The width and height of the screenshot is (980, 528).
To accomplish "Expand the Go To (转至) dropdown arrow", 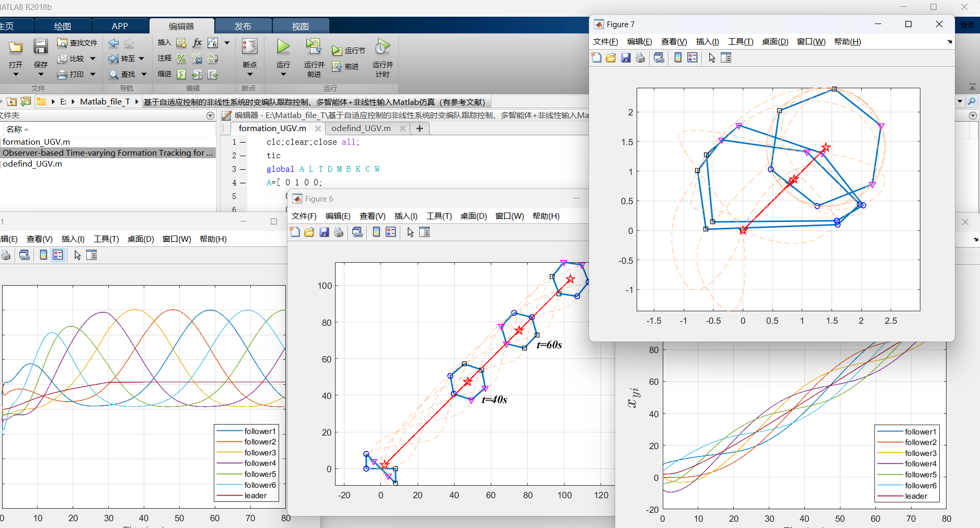I will point(142,58).
